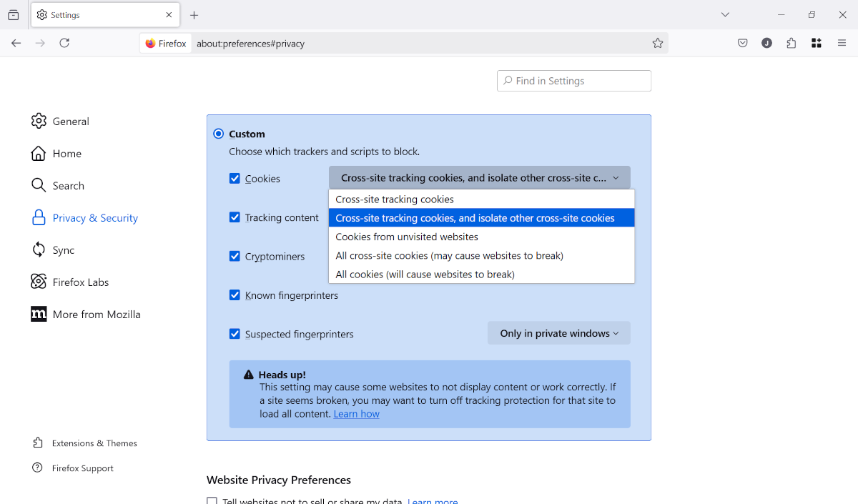Follow the Learn how link
The height and width of the screenshot is (504, 858).
(356, 413)
